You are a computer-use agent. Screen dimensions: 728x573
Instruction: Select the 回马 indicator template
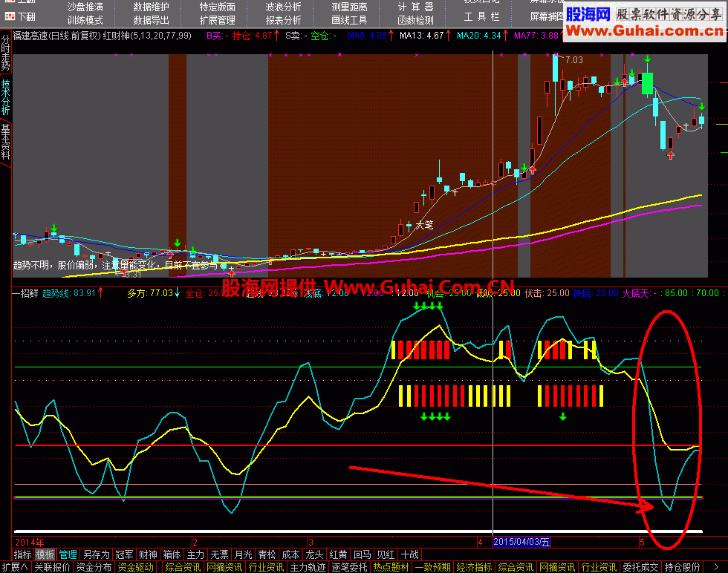[x=363, y=554]
